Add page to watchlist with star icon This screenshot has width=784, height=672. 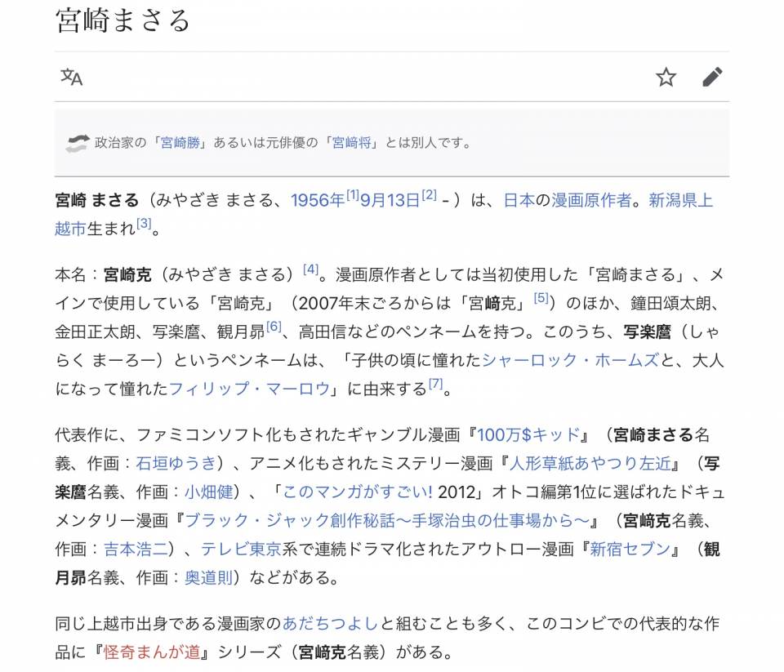(x=666, y=77)
